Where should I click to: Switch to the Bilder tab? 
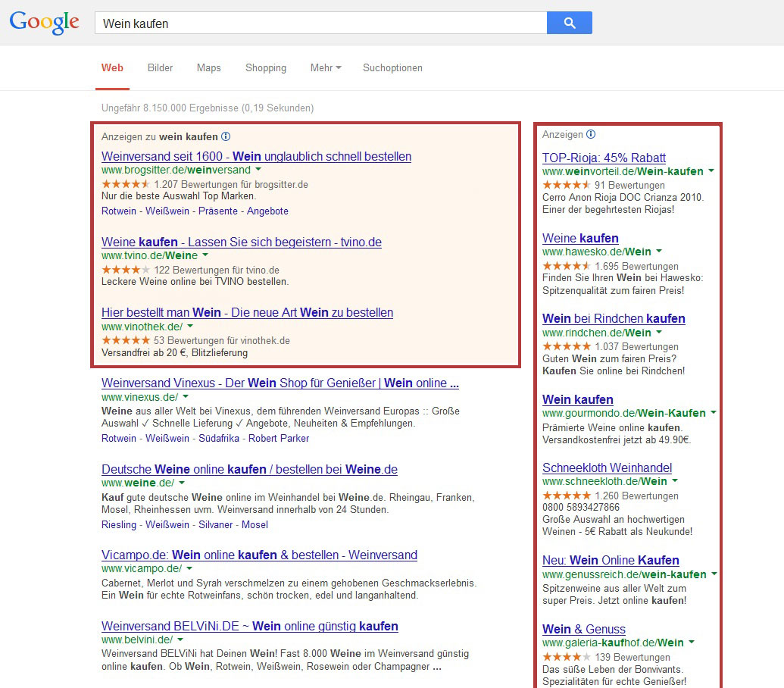(160, 68)
